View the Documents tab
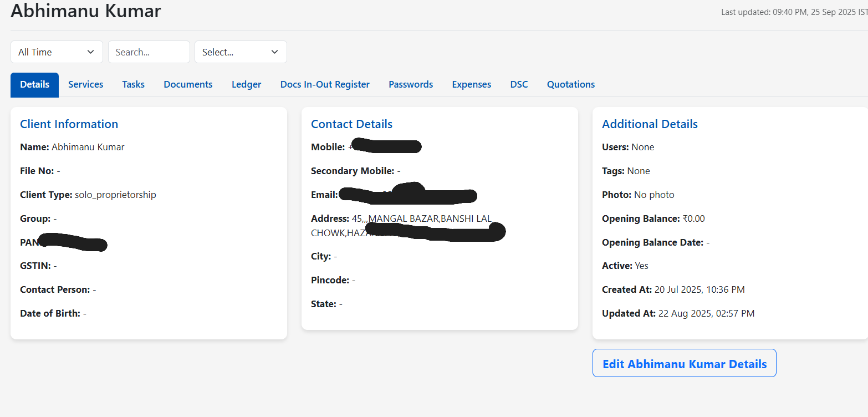This screenshot has height=417, width=868. 188,84
